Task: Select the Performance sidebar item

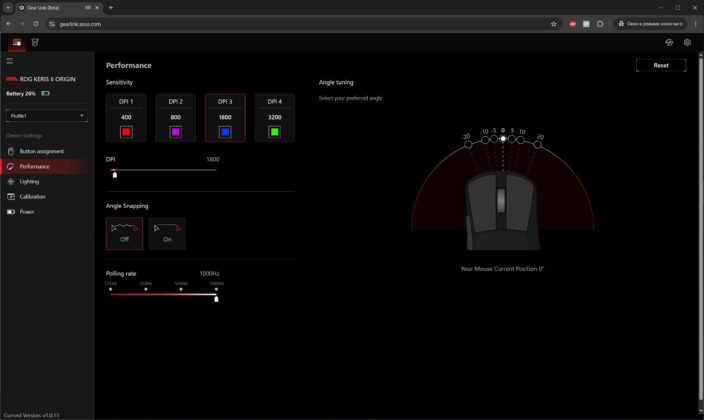Action: click(47, 167)
